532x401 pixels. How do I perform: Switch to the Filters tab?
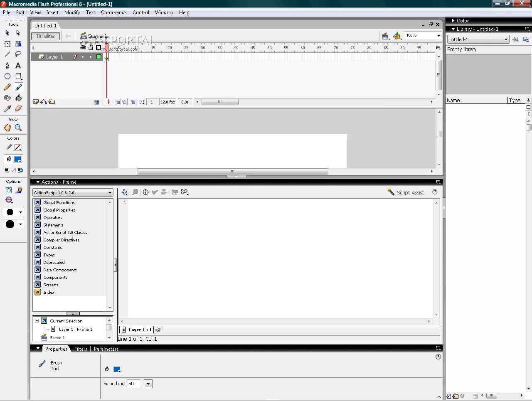pyautogui.click(x=81, y=349)
